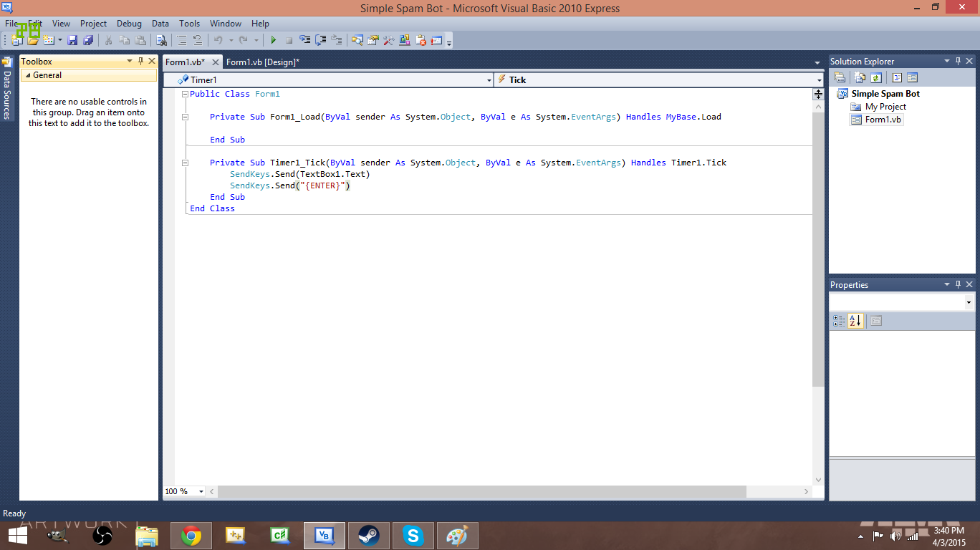Open the Tools menu
The image size is (980, 550).
(x=190, y=24)
